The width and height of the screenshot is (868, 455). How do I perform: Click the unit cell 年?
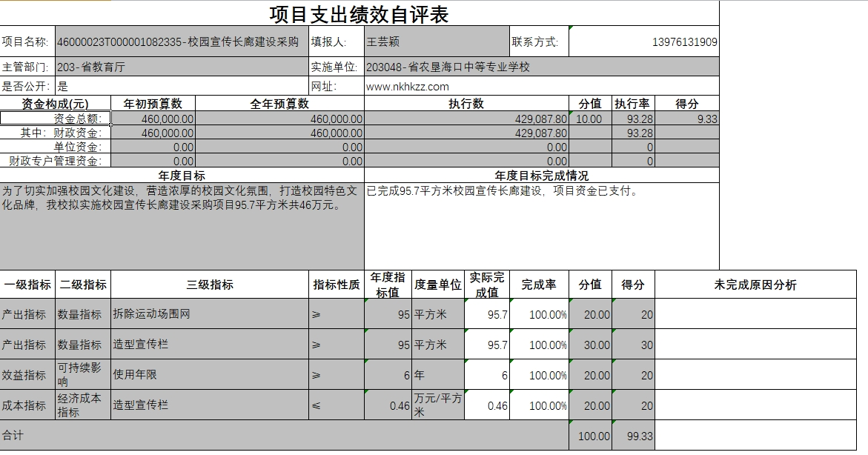pyautogui.click(x=438, y=375)
